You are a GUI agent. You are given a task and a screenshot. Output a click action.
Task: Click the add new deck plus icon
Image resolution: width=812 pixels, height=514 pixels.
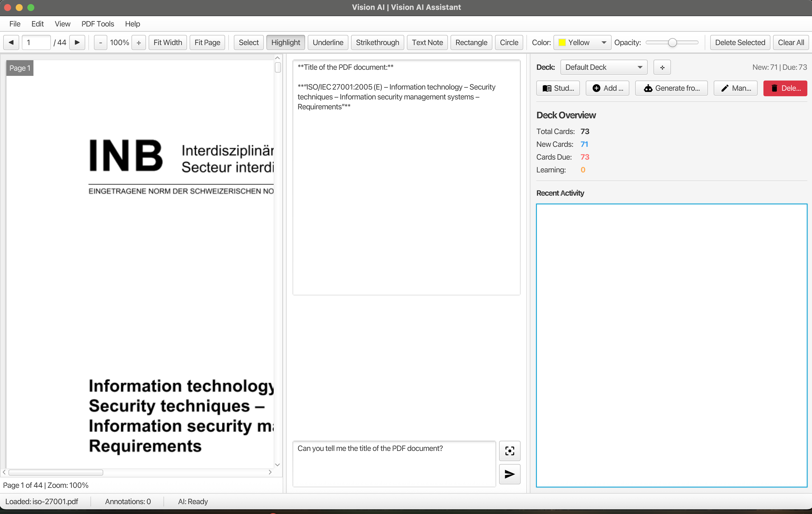click(662, 67)
